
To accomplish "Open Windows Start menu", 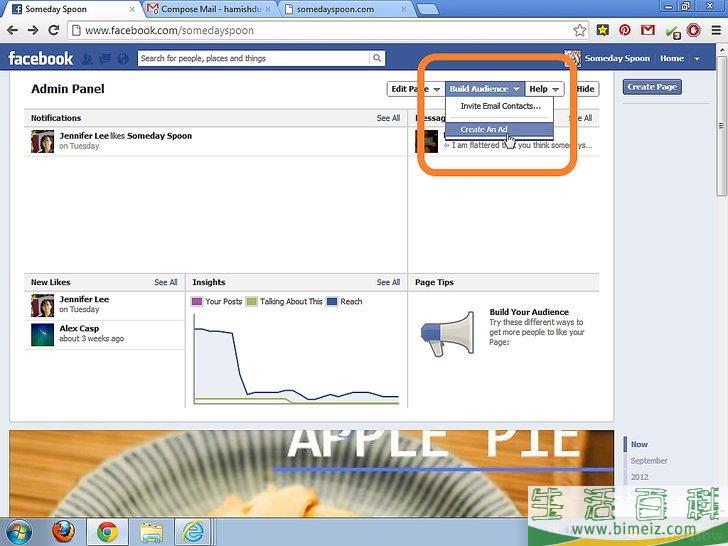I will click(19, 532).
